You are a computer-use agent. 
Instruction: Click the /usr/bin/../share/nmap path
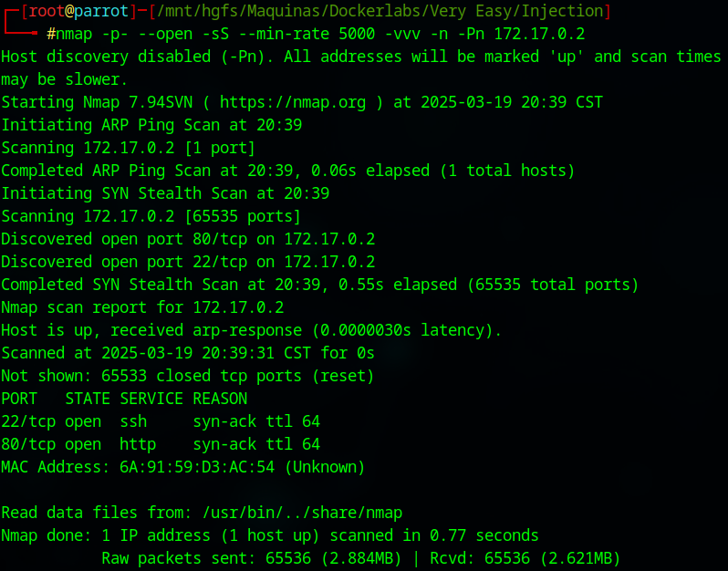coord(306,513)
